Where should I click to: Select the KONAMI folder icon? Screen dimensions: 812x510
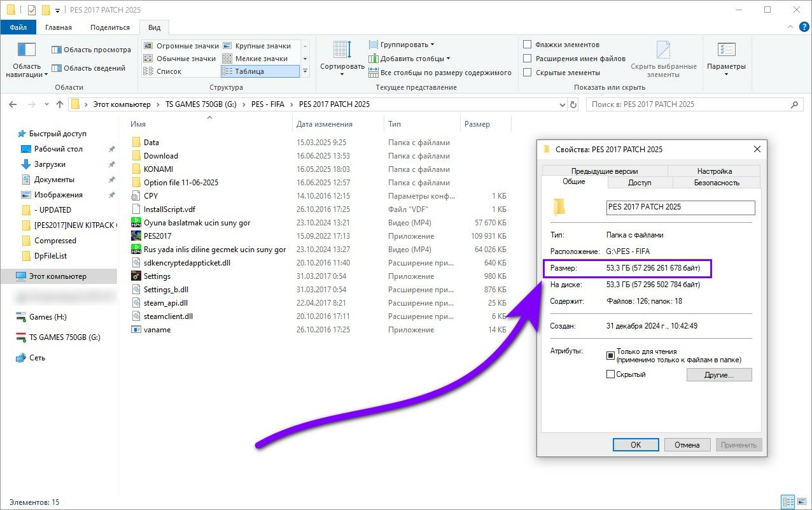coord(136,169)
